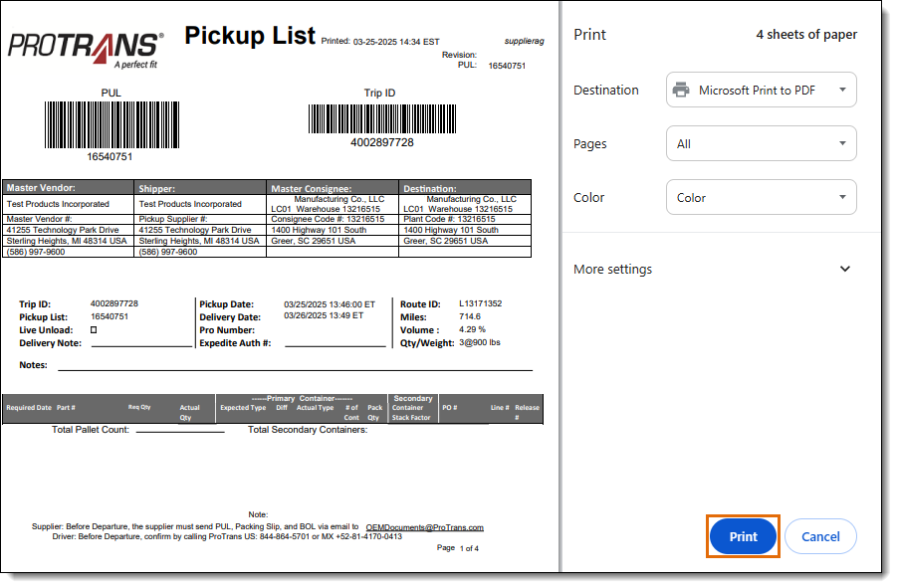
Task: Click the Print dialog title
Action: [589, 35]
